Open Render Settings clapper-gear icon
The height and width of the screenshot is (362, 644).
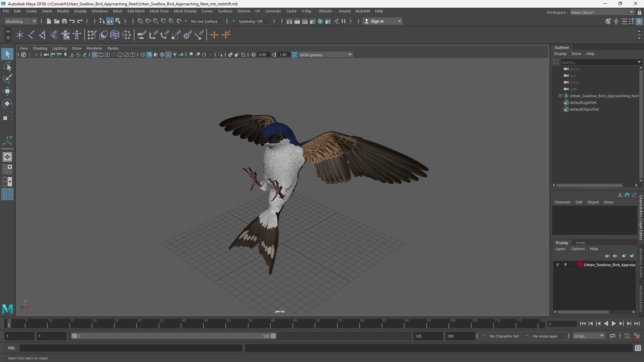click(313, 21)
